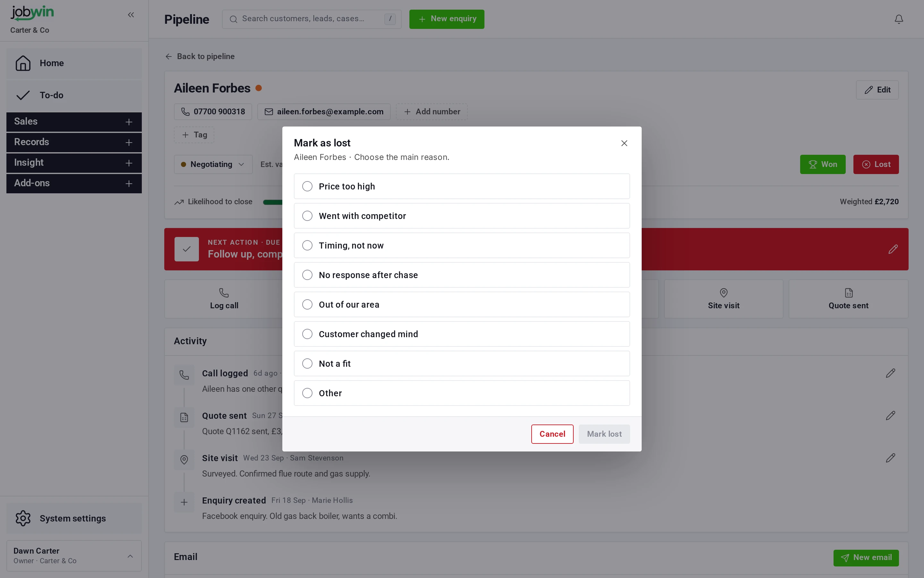Click the Log call phone icon
Image resolution: width=924 pixels, height=578 pixels.
[x=224, y=293]
